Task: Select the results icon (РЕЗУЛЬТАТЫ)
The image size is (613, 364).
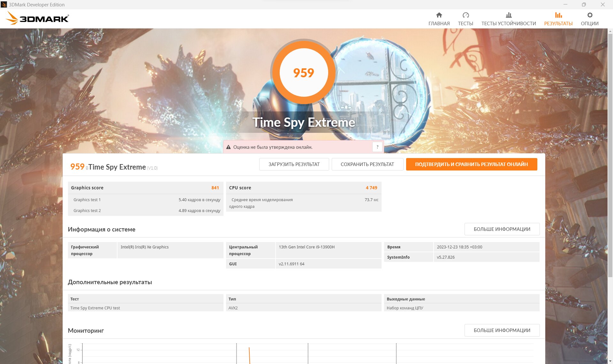Action: coord(558,15)
